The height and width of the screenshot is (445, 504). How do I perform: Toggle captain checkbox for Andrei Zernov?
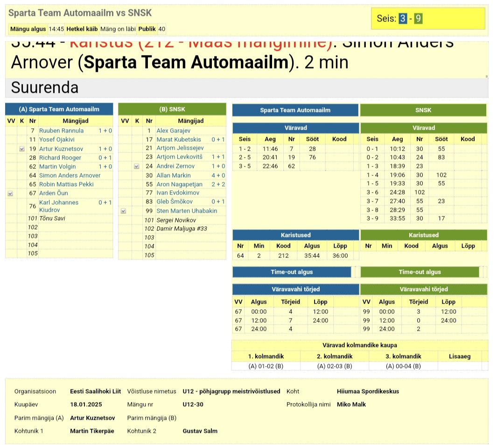tap(137, 166)
